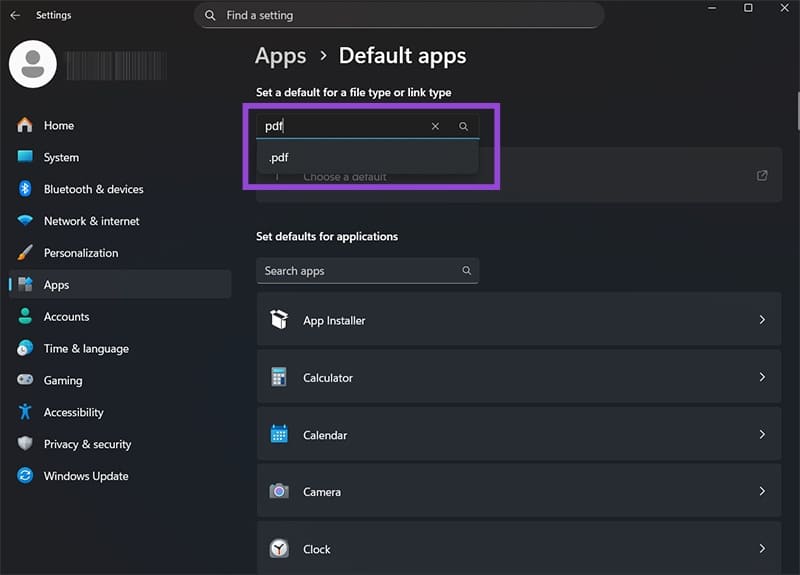Click the Clock app icon
800x575 pixels.
click(279, 549)
